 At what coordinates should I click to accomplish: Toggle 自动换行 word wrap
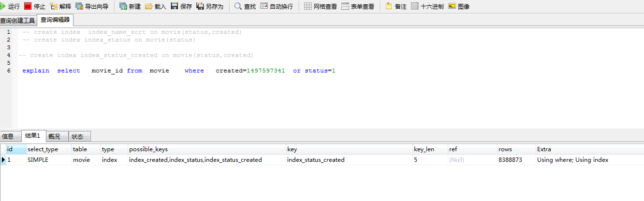click(x=277, y=6)
